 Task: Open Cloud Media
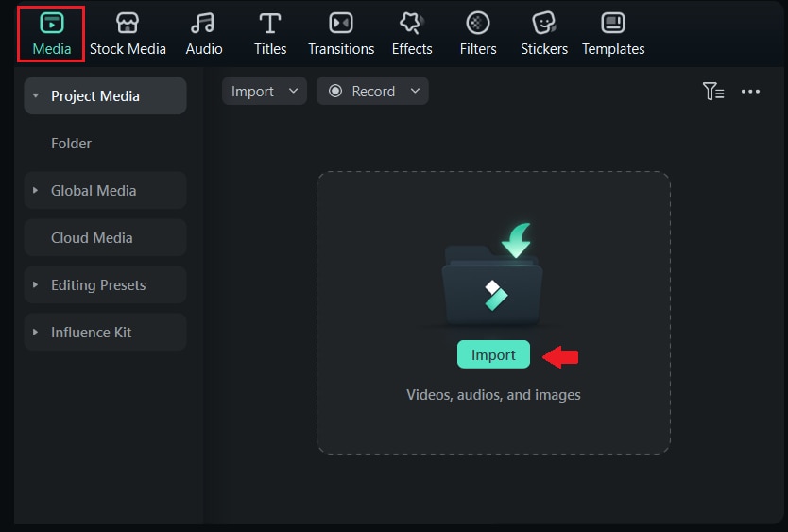(105, 238)
